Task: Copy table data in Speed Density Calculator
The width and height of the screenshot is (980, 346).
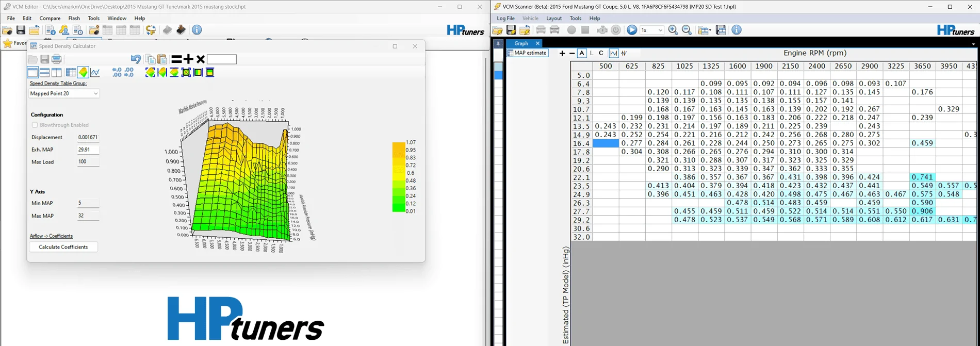Action: (150, 59)
